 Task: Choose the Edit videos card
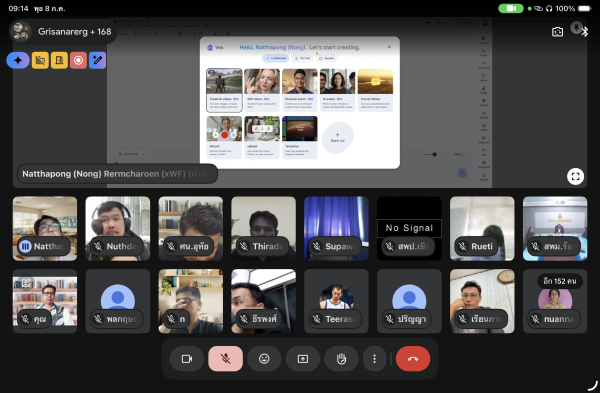[262, 90]
